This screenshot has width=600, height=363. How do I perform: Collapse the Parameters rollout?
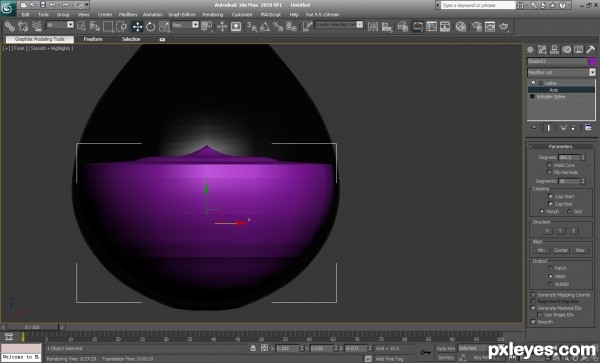561,147
